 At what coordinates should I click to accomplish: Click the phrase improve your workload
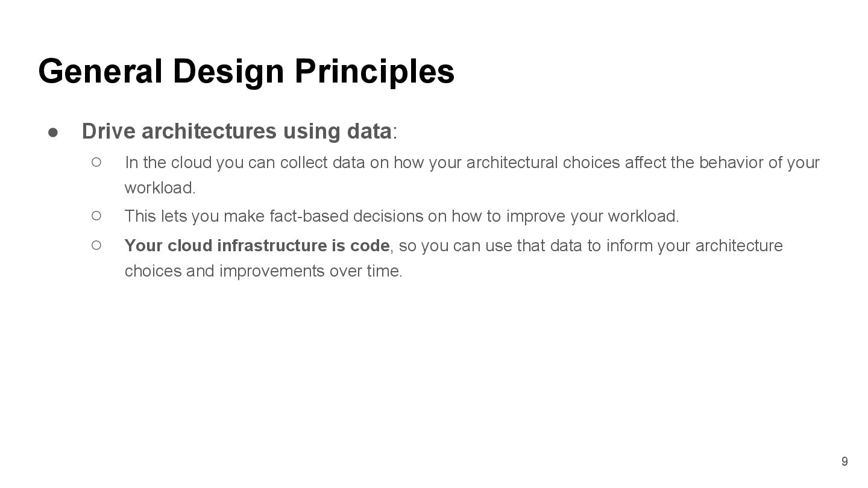592,216
